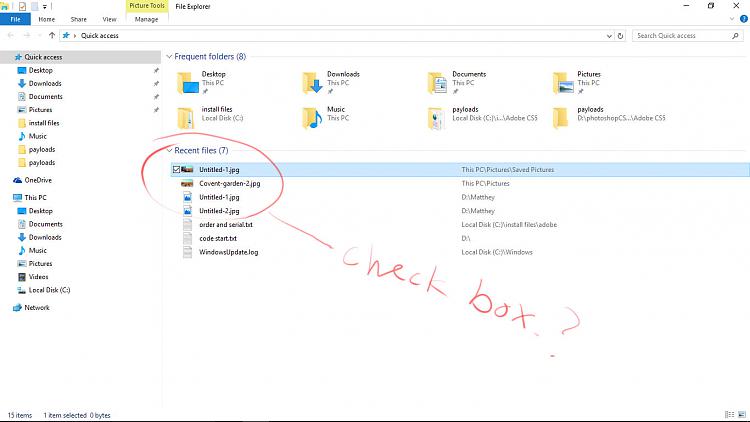Open the View ribbon tab
Screen dimensions: 750x422
click(109, 19)
